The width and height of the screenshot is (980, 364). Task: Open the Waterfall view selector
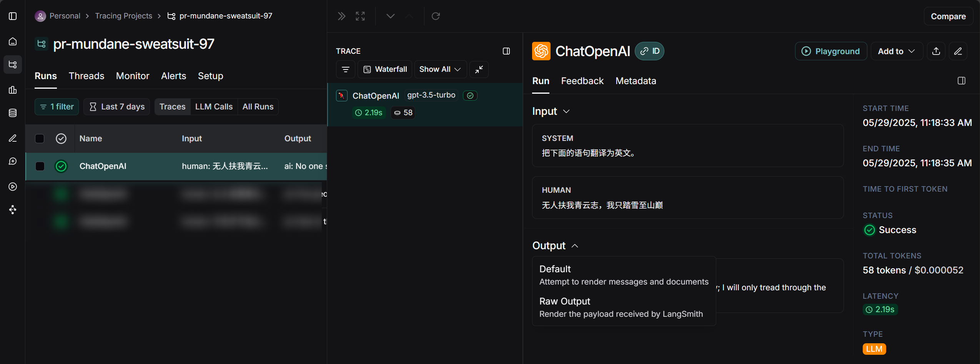coord(384,69)
